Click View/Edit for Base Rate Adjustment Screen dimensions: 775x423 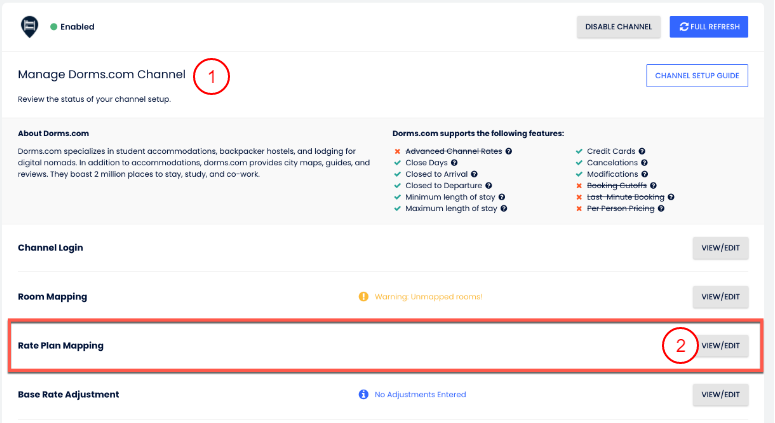point(720,395)
